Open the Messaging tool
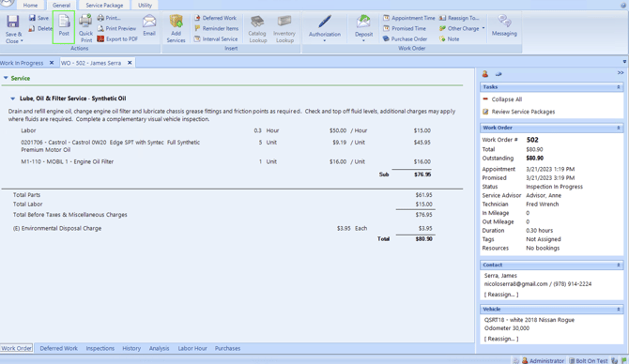This screenshot has height=364, width=629. tap(504, 25)
